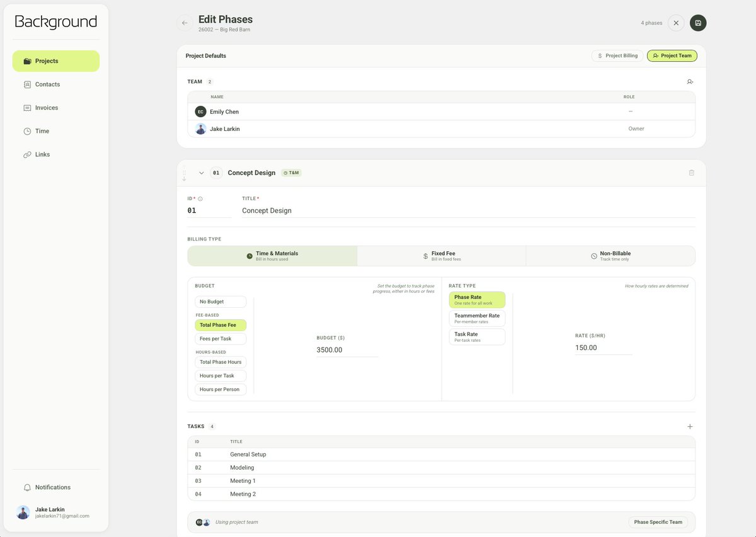Click the 4 phases counter text
The height and width of the screenshot is (537, 756).
coord(651,23)
